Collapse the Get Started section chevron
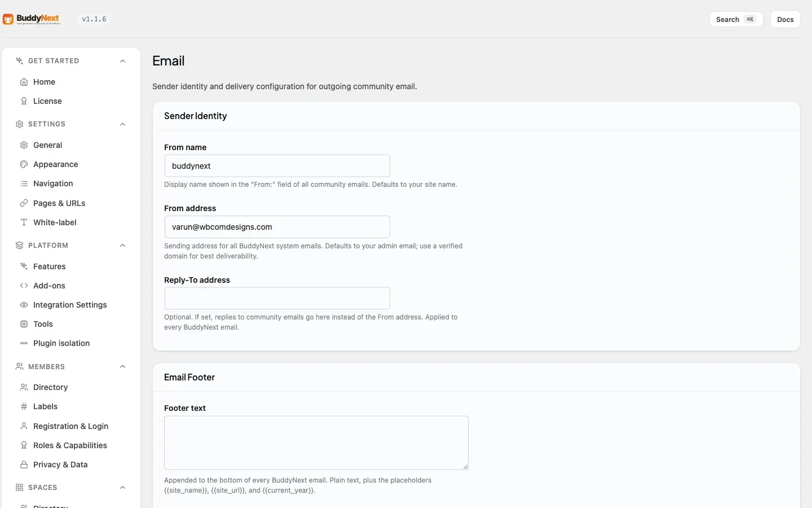812x508 pixels. (122, 61)
